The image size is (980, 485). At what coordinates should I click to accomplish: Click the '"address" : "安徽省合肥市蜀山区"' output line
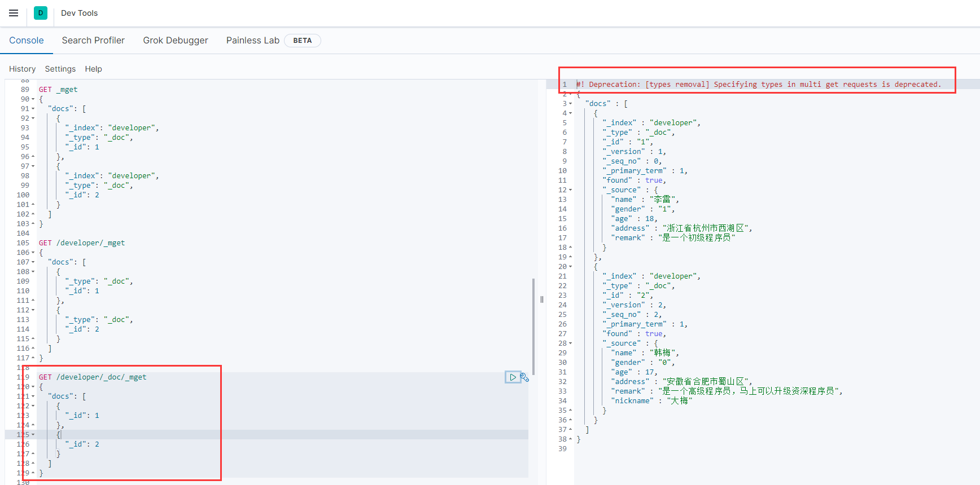(x=682, y=382)
